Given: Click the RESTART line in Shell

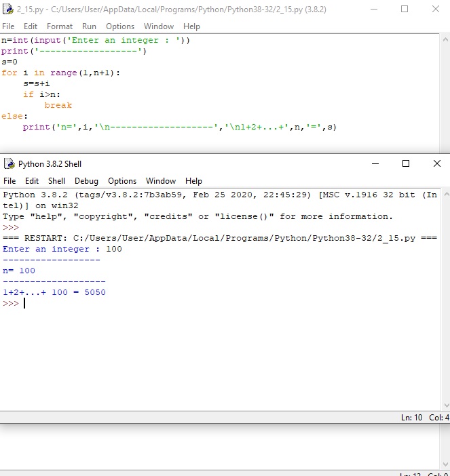Looking at the screenshot, I should (x=220, y=238).
